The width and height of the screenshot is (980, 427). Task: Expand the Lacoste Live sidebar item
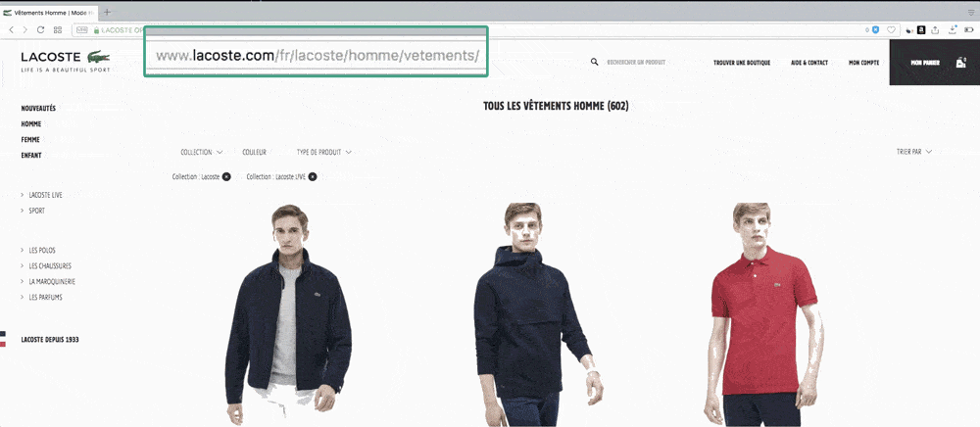42,196
